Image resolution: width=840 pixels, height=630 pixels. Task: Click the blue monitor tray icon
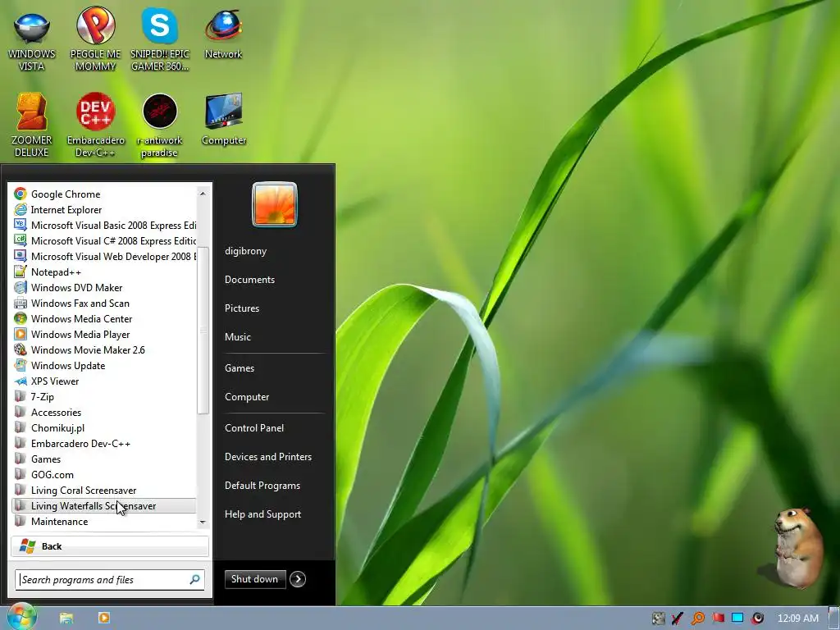[737, 619]
